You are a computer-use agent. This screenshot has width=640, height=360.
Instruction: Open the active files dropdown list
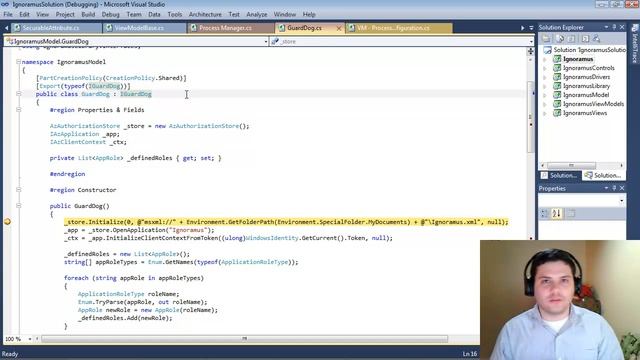(x=531, y=28)
